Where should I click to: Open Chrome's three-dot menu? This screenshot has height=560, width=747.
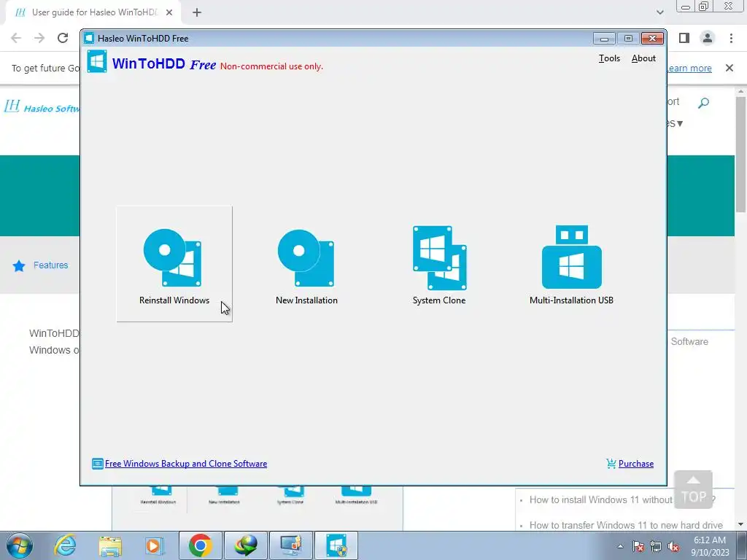[731, 38]
